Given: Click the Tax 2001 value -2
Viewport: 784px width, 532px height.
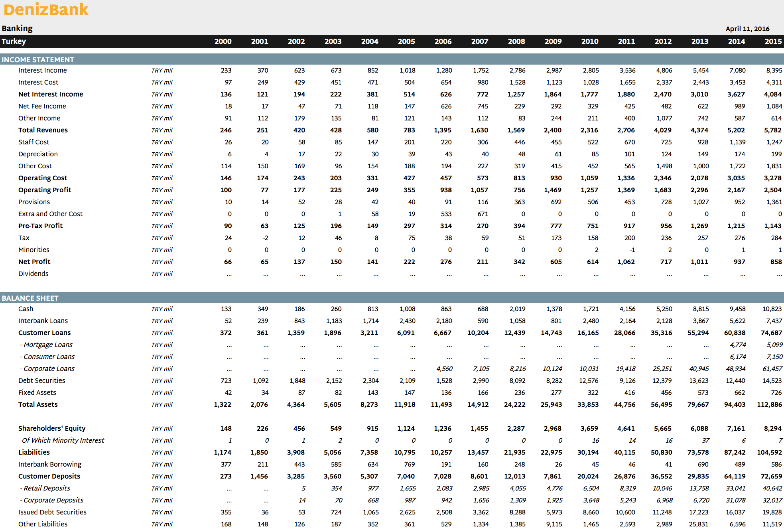Looking at the screenshot, I should click(x=265, y=238).
